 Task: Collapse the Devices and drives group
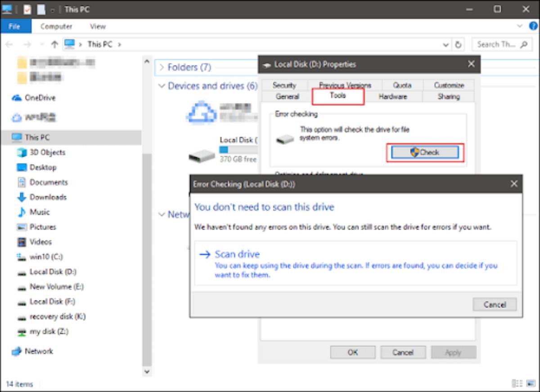pos(162,86)
